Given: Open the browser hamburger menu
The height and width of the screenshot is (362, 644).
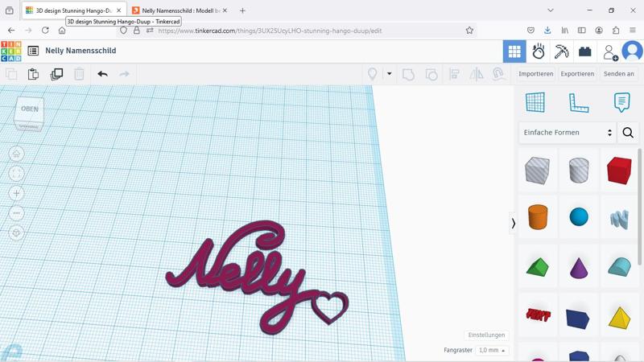Looking at the screenshot, I should pos(633,31).
